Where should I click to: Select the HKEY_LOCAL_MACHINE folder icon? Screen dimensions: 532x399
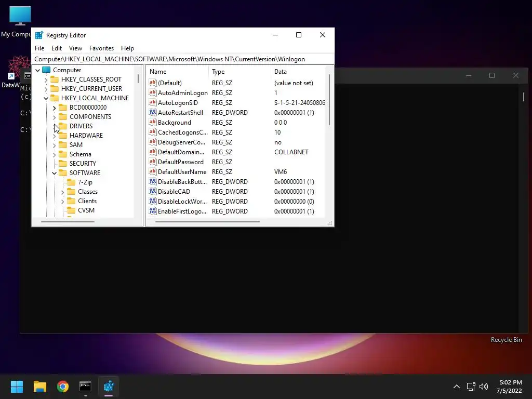tap(54, 98)
